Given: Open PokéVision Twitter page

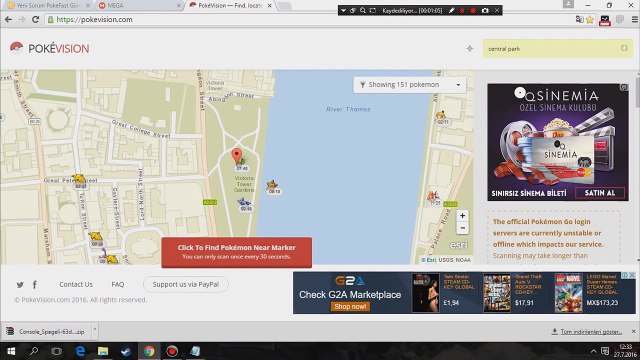Looking at the screenshot, I should click(20, 284).
